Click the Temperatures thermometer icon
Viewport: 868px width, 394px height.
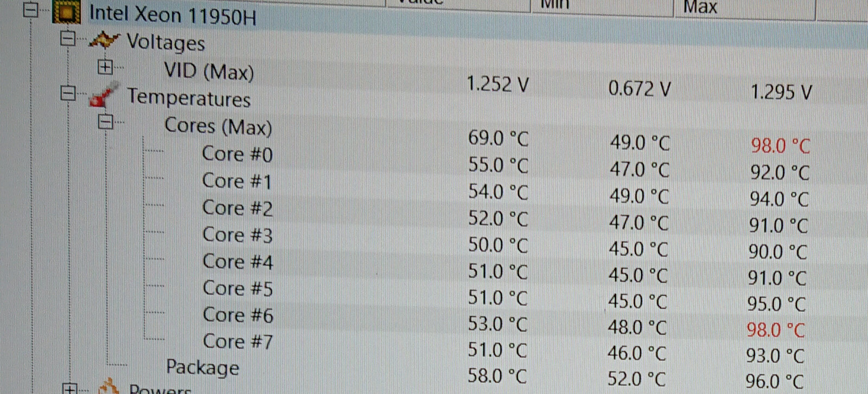(x=103, y=96)
